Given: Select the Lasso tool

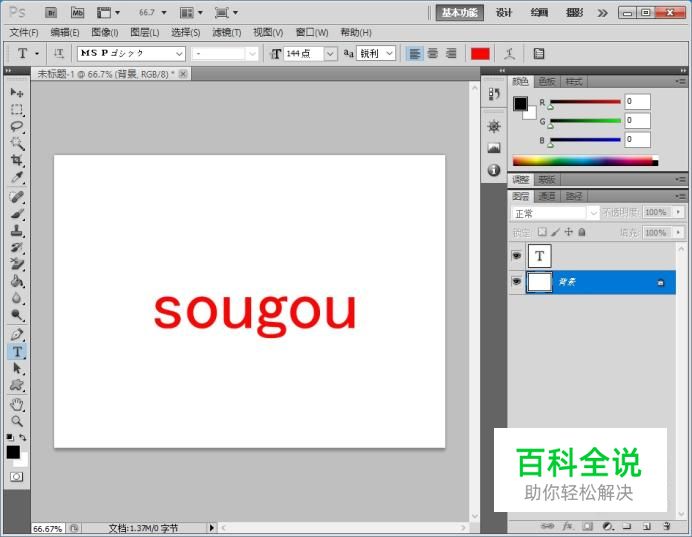Looking at the screenshot, I should point(17,127).
